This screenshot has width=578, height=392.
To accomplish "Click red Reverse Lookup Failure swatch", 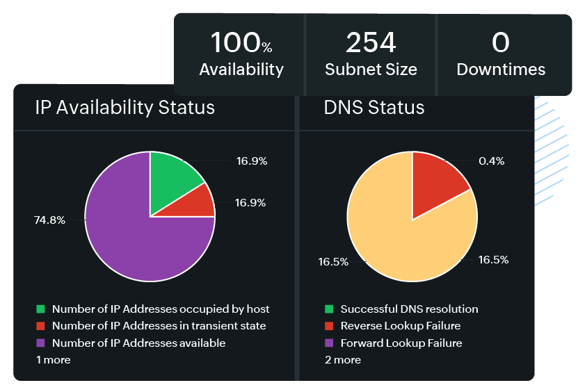I will pos(329,326).
